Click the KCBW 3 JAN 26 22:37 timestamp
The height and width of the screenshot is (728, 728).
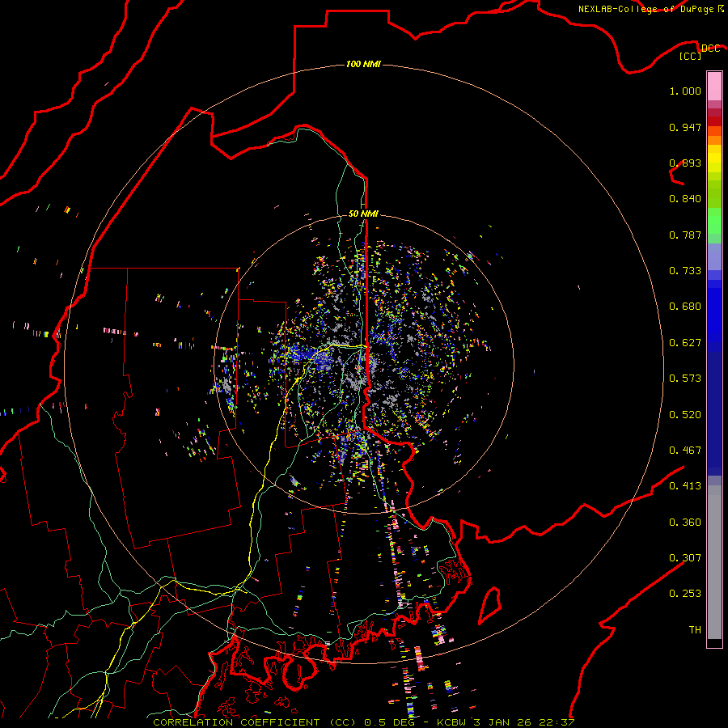(506, 722)
